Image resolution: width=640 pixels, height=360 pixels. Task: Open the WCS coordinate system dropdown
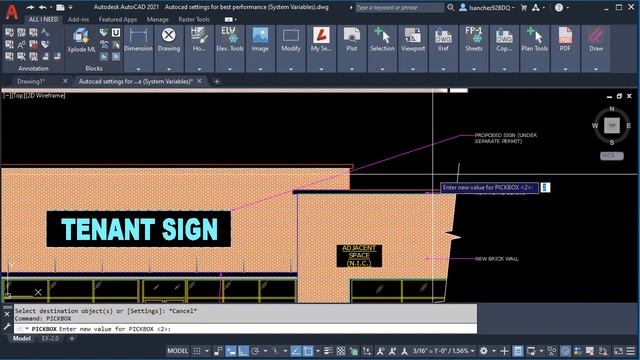[611, 156]
